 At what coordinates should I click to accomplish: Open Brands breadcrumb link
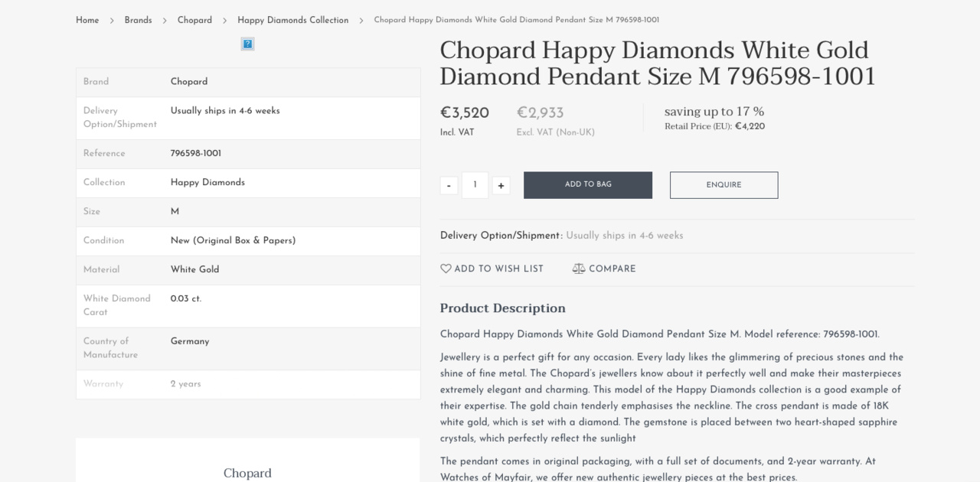click(138, 20)
